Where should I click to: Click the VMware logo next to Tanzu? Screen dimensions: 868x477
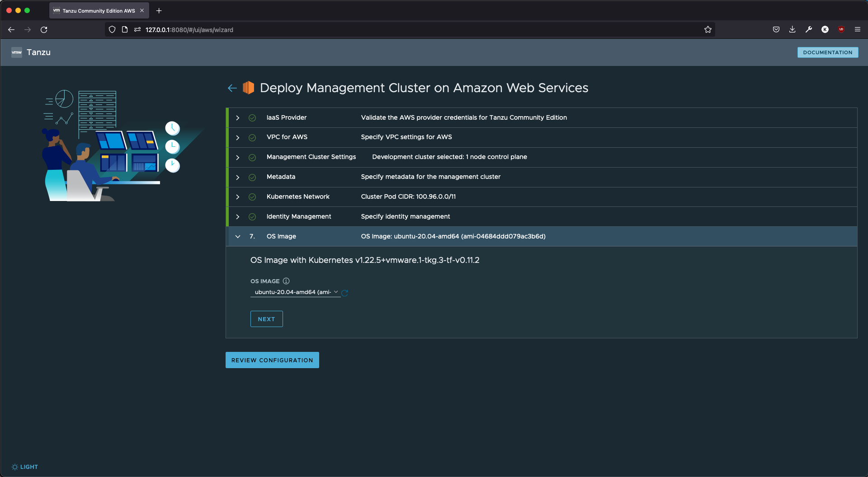tap(17, 52)
